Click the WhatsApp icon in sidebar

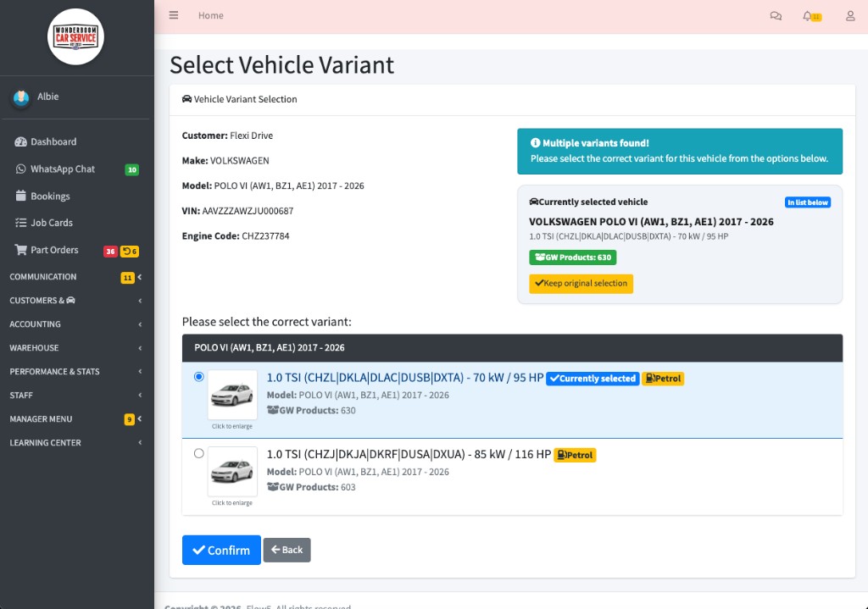coord(20,169)
